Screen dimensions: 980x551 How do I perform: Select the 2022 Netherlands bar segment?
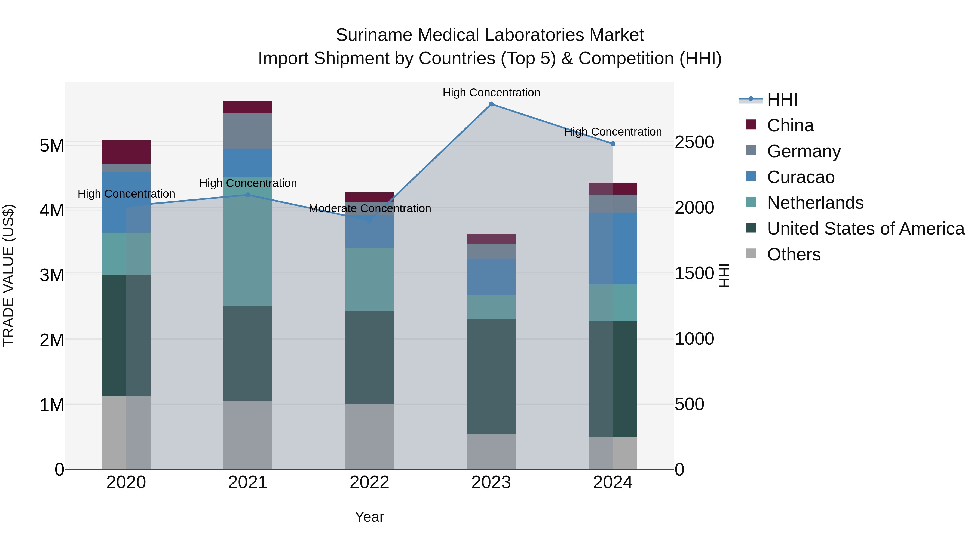point(369,279)
